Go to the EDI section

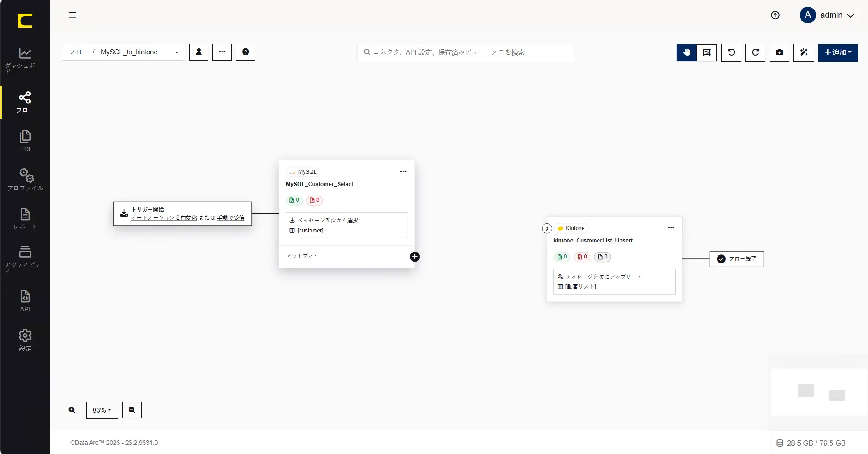[x=25, y=141]
